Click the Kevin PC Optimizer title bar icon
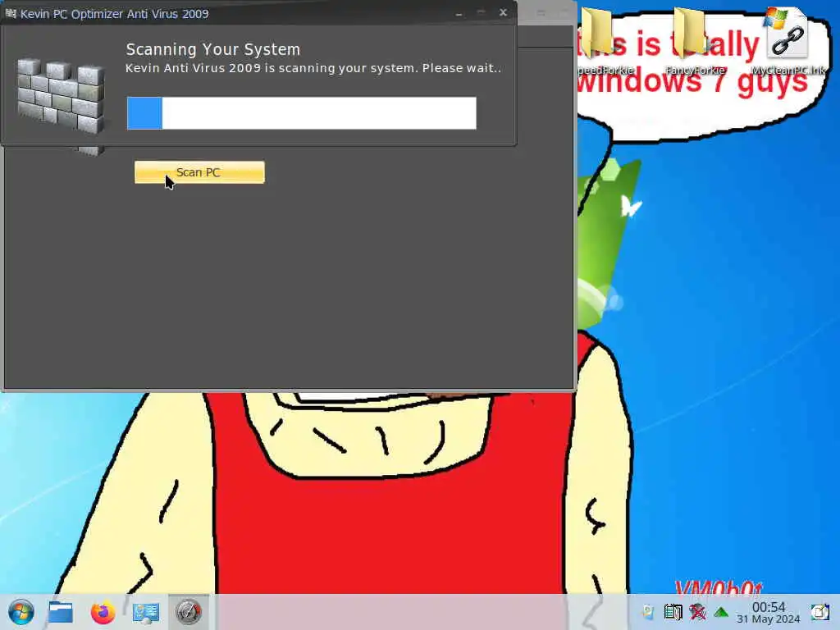The width and height of the screenshot is (840, 630). tap(10, 13)
